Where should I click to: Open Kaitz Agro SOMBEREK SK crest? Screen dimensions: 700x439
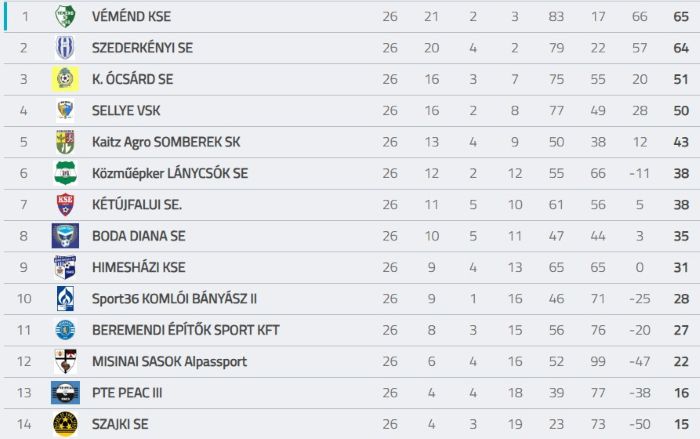pyautogui.click(x=65, y=142)
